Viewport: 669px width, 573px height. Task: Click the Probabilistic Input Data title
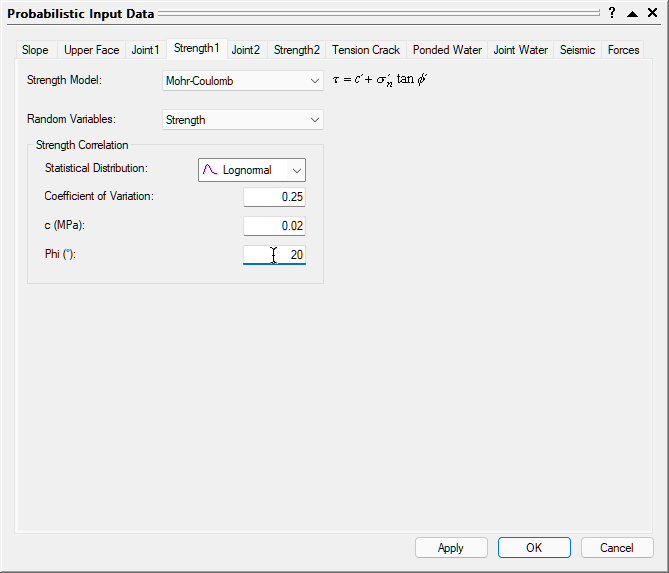point(81,14)
